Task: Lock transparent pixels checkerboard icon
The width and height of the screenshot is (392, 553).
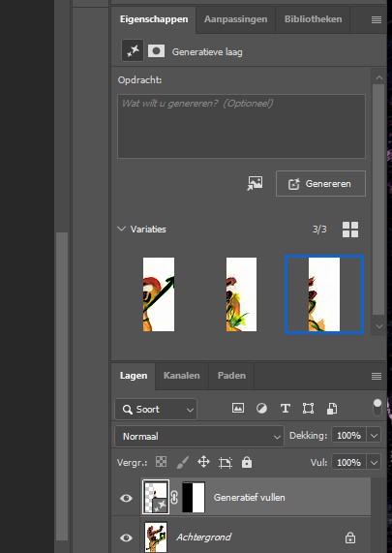Action: click(x=161, y=462)
